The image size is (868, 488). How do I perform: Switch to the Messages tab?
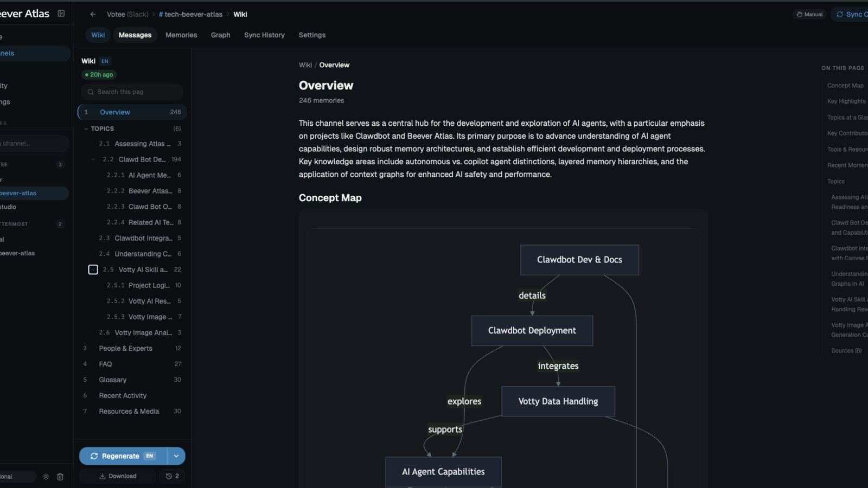135,35
